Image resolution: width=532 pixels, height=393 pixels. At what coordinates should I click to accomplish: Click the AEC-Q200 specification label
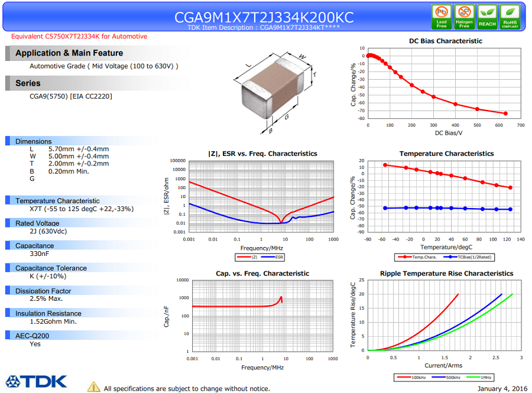[33, 336]
